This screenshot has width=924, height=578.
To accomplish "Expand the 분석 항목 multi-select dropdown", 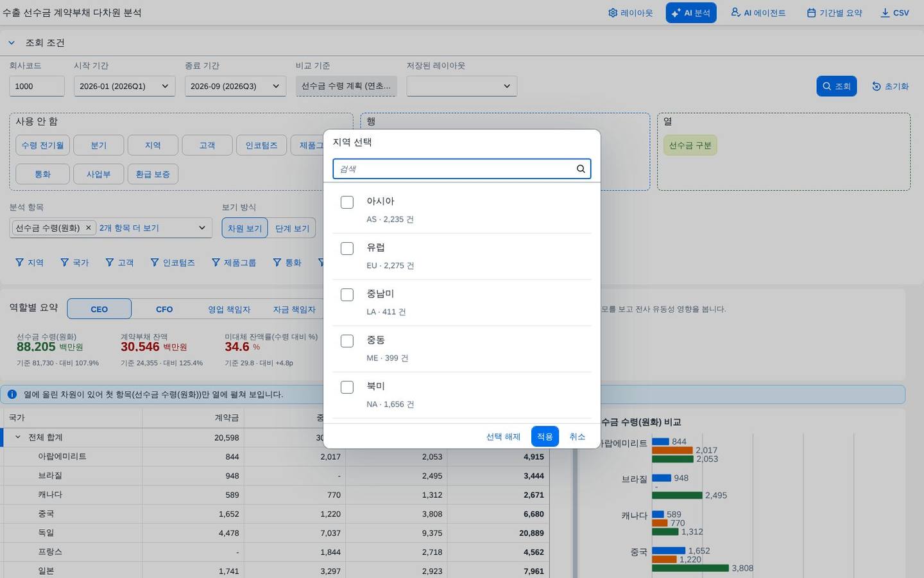I will pyautogui.click(x=202, y=228).
